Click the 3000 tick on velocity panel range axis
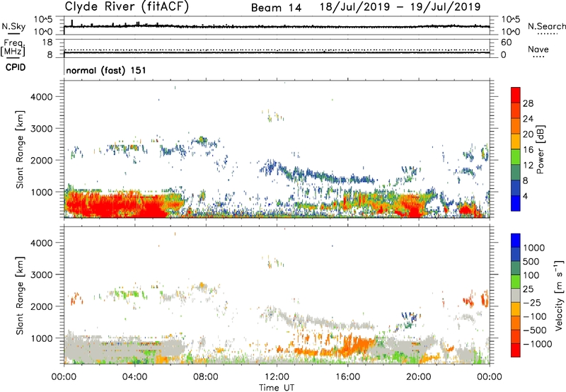 click(42, 275)
